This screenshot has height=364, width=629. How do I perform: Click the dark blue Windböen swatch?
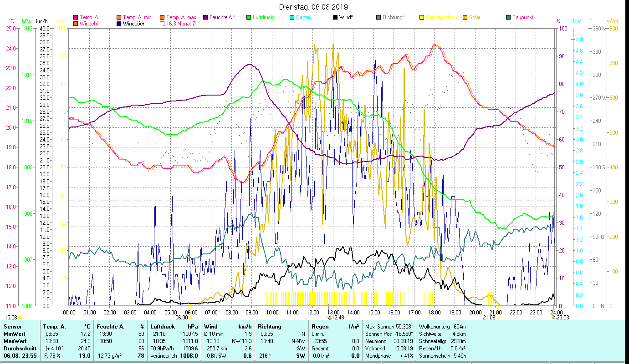[119, 24]
